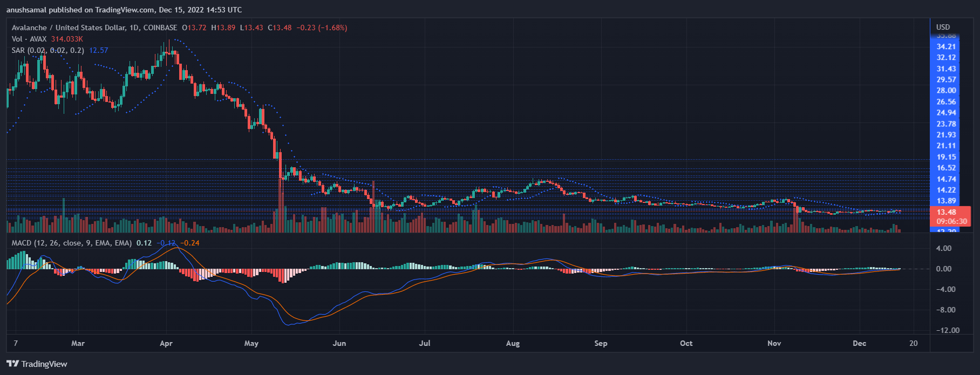Click the 28.00 level on price axis
This screenshot has height=375, width=980.
click(x=946, y=91)
